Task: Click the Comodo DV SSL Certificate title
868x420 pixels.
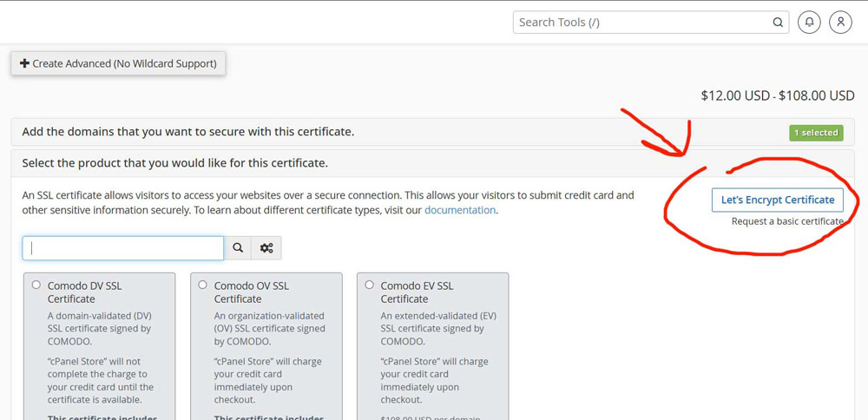Action: pos(85,292)
